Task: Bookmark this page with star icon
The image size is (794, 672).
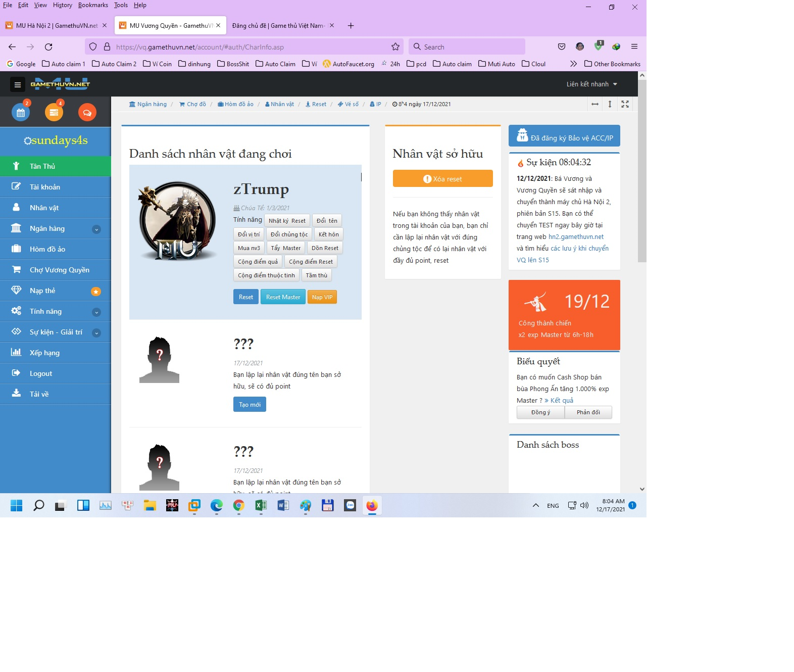Action: pyautogui.click(x=395, y=47)
